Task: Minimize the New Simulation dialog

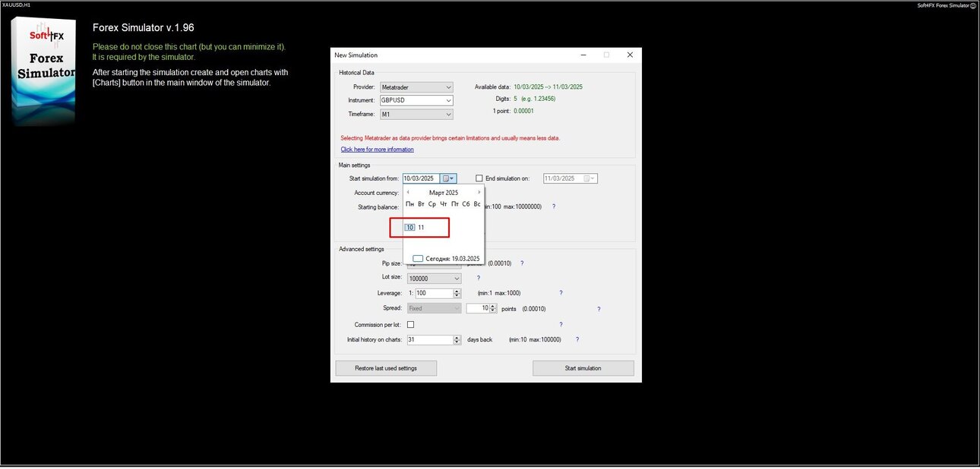Action: coord(583,55)
